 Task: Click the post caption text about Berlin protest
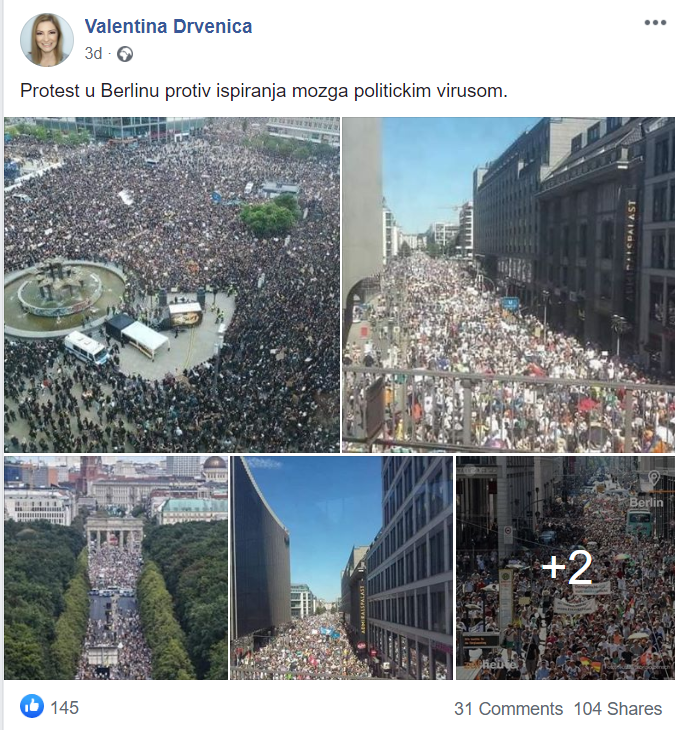click(x=263, y=90)
